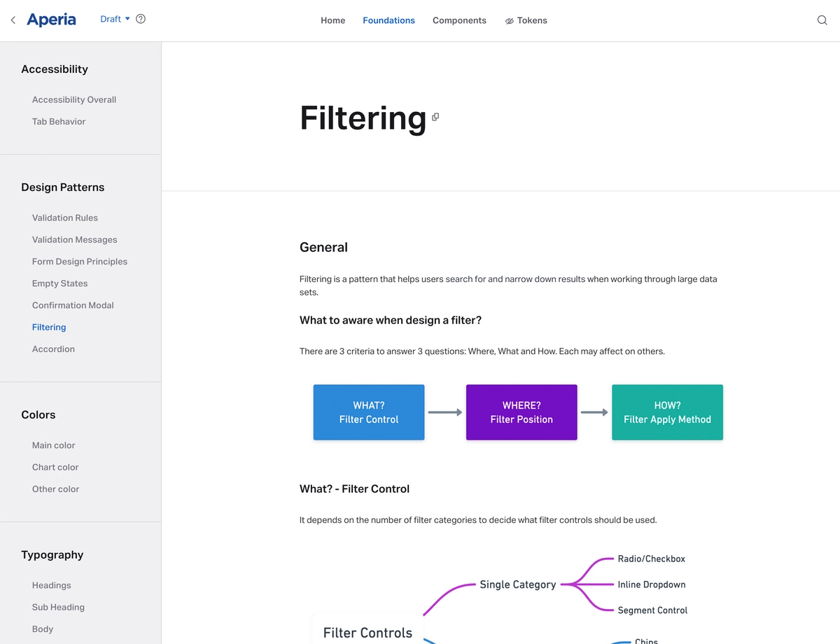Screen dimensions: 840x644
Task: Open Headings under Typography
Action: (x=52, y=585)
